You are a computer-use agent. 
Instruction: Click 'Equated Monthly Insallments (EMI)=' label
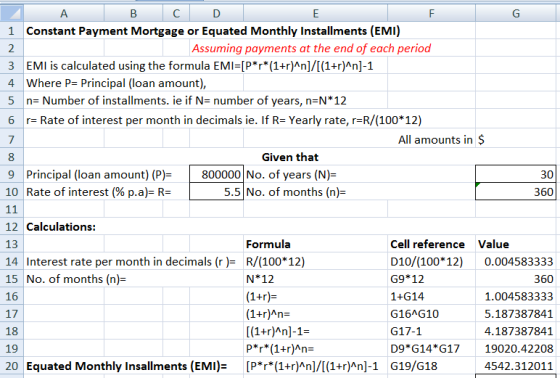click(x=127, y=366)
